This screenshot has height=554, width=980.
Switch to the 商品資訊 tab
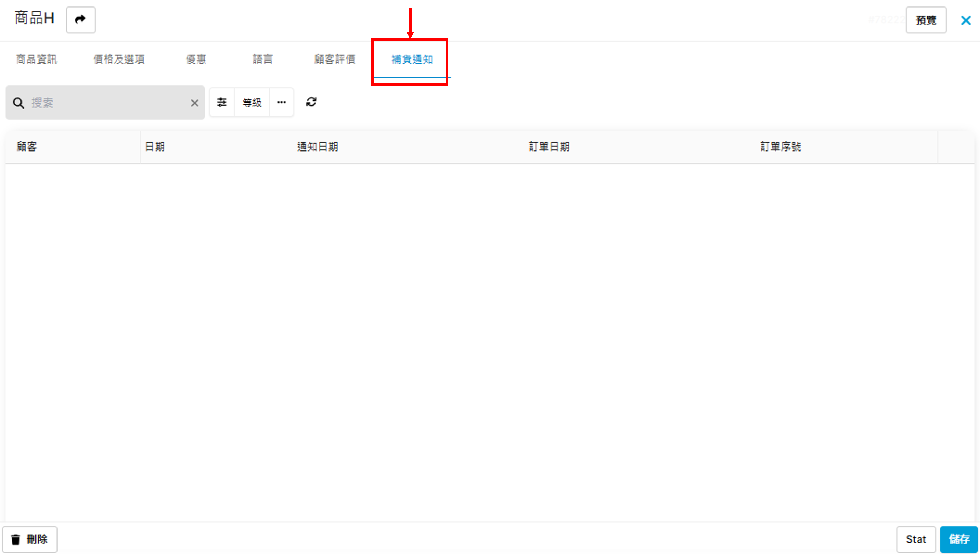click(36, 59)
